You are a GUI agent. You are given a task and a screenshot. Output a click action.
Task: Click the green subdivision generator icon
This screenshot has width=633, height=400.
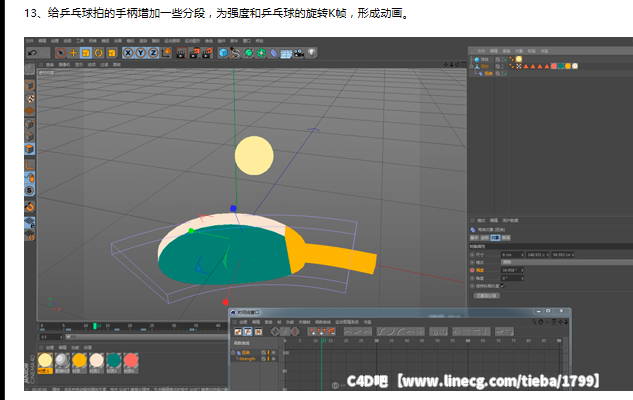(x=248, y=53)
